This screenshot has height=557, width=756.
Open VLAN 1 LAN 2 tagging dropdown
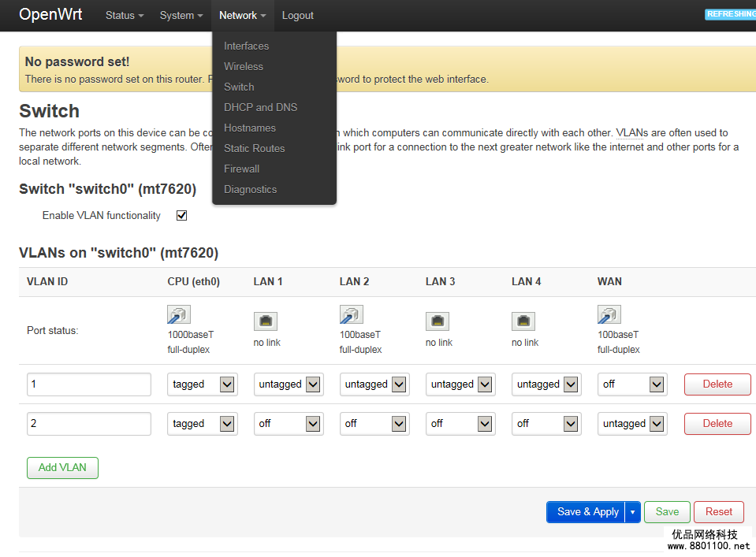(374, 384)
